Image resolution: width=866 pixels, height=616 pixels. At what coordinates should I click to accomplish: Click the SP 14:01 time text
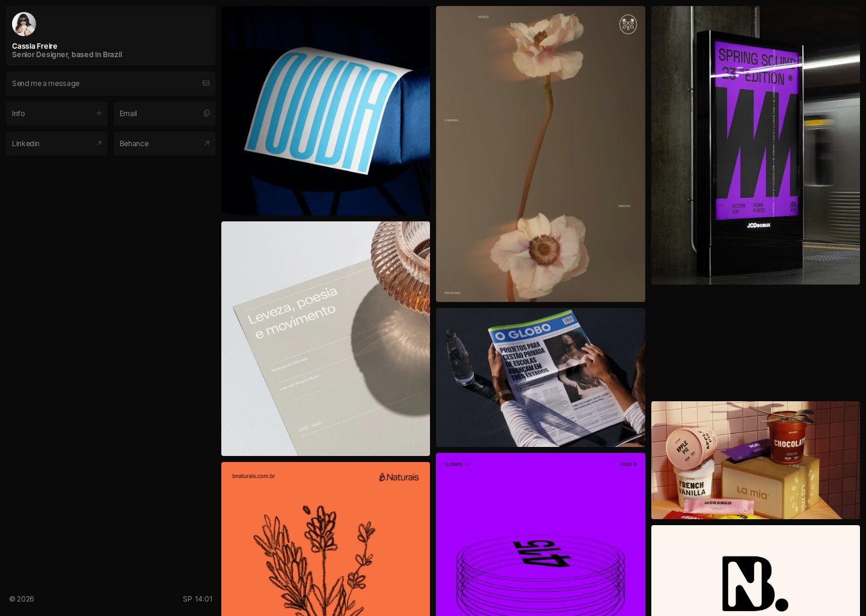[x=197, y=599]
